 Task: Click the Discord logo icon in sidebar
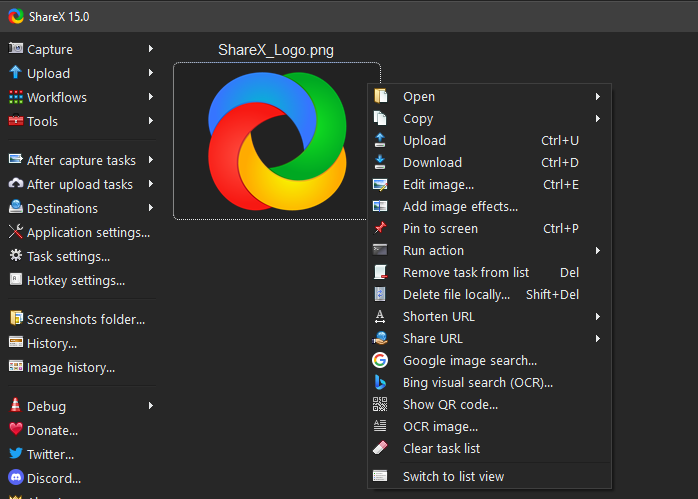click(15, 478)
